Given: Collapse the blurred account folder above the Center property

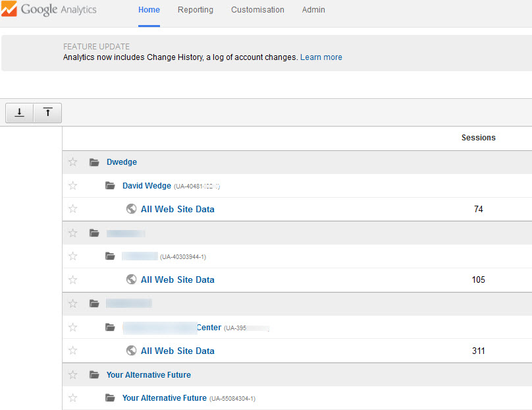Looking at the screenshot, I should 94,303.
